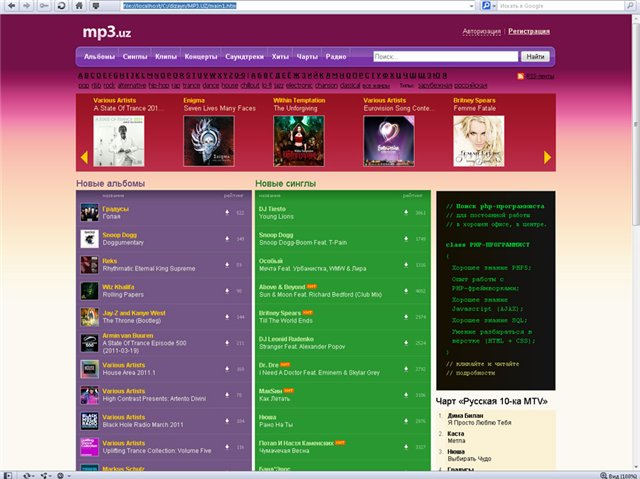Filter by the hip-hop genre link
This screenshot has height=479, width=640.
(159, 86)
